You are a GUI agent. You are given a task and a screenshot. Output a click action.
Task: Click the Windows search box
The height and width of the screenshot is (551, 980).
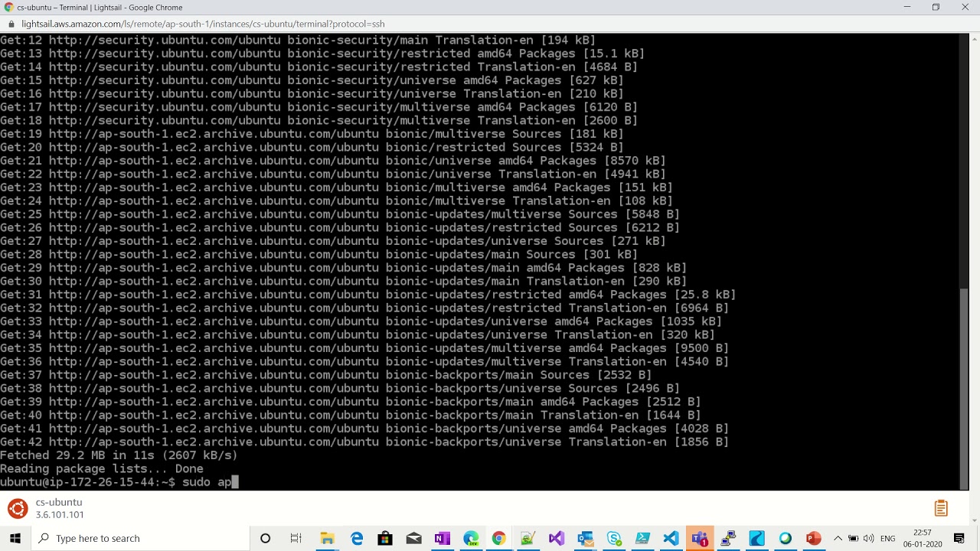140,539
